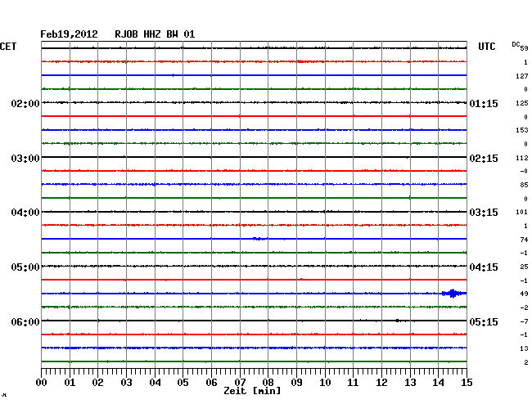This screenshot has width=532, height=404.
Task: Click the small blue blip near minute 07.5
Action: 259,239
